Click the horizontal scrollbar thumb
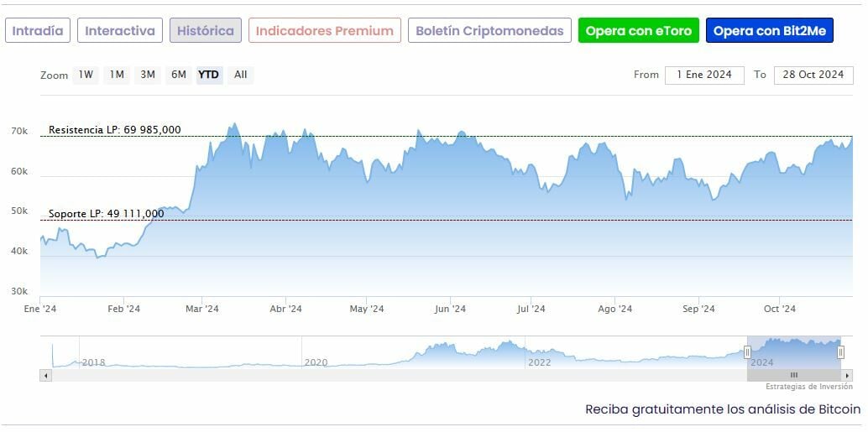The height and width of the screenshot is (432, 868). [x=794, y=375]
